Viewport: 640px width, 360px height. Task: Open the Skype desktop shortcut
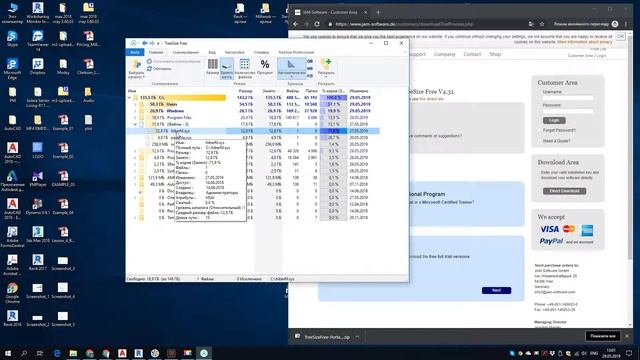[12, 39]
